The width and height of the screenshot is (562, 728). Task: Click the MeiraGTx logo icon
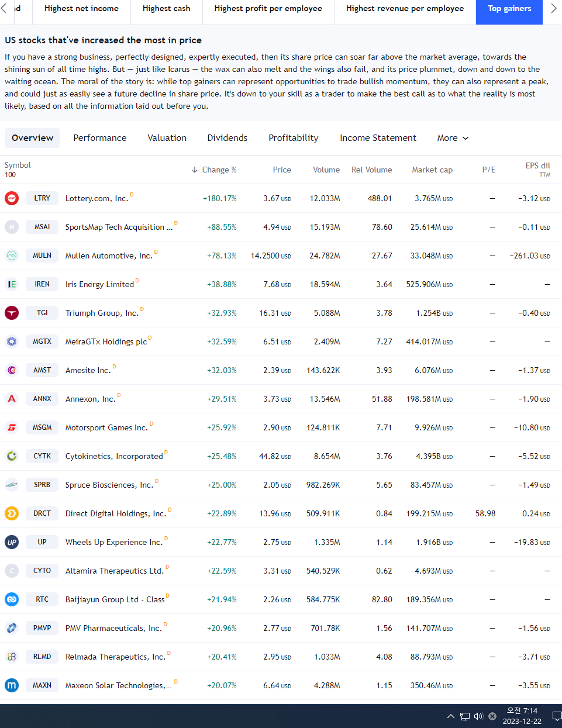[x=12, y=341]
